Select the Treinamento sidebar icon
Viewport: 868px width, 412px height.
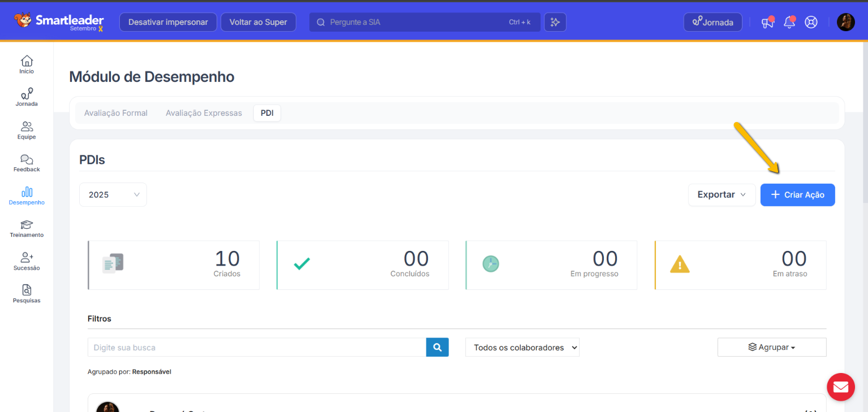click(27, 228)
